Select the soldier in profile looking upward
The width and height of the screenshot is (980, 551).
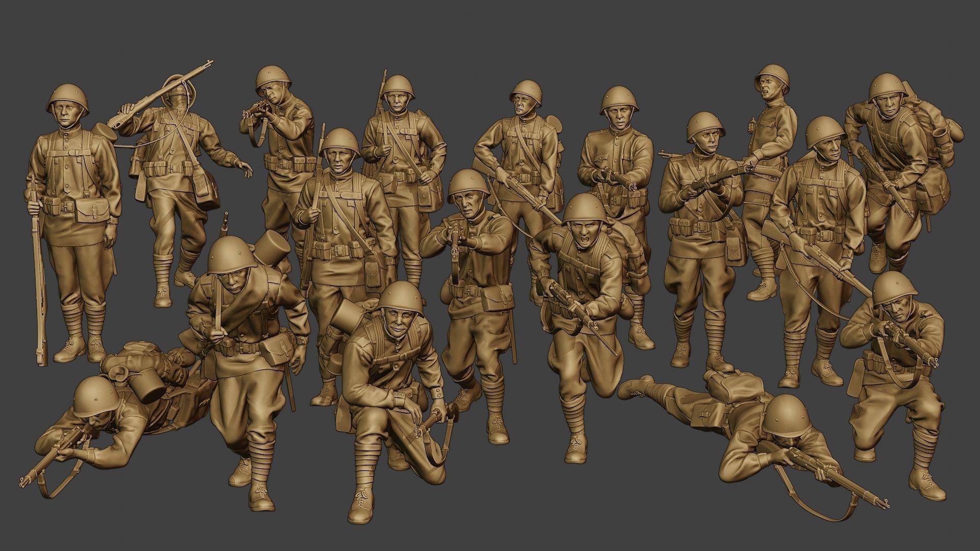coord(771,181)
